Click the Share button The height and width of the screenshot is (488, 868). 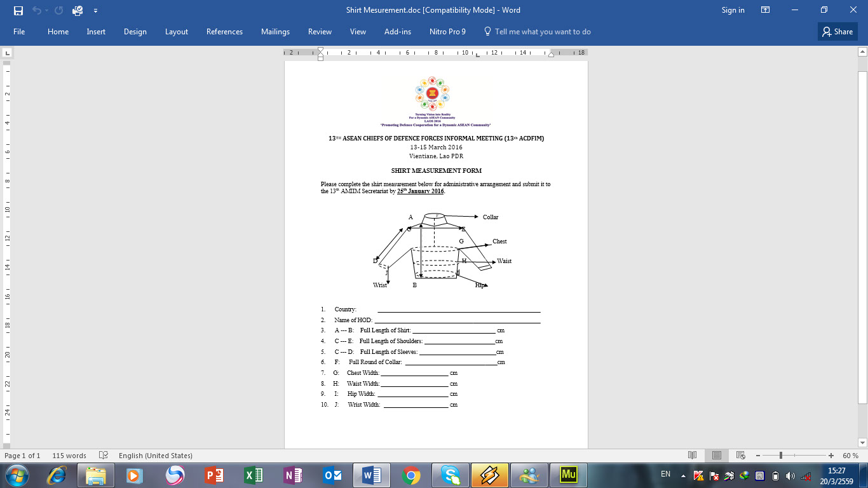pyautogui.click(x=837, y=32)
